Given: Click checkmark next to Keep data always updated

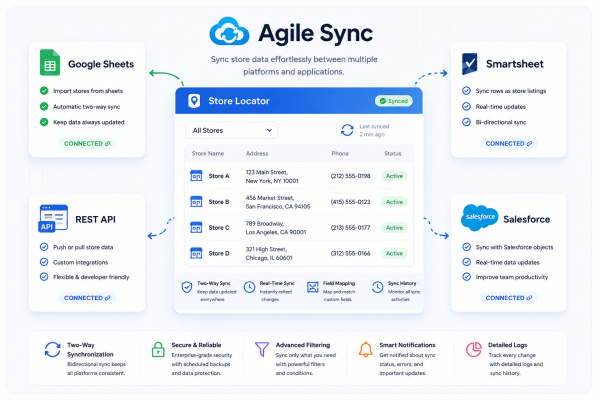Looking at the screenshot, I should (x=44, y=122).
